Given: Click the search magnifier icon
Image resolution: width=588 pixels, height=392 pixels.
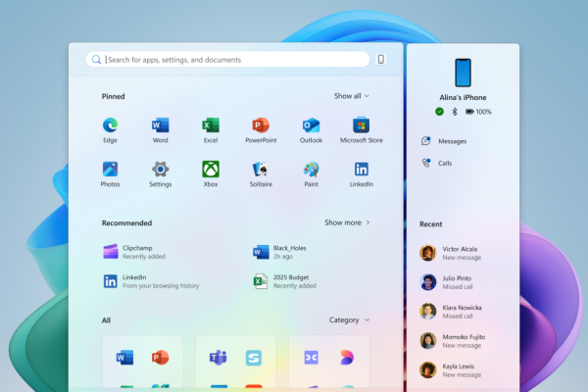Looking at the screenshot, I should (96, 60).
